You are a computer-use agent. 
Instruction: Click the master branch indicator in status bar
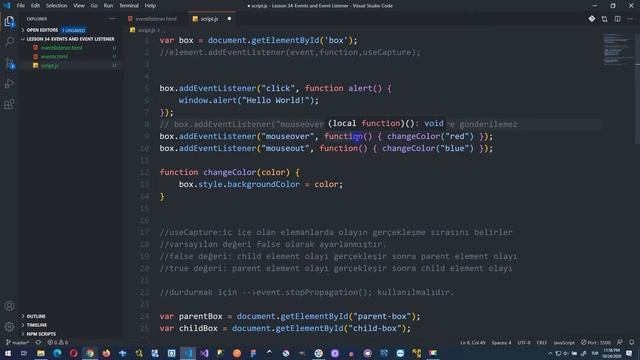18,342
